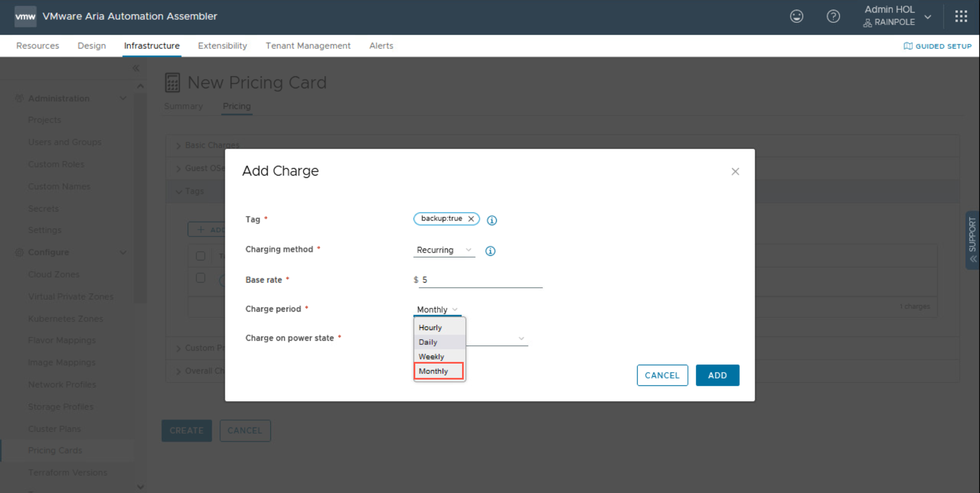Open the help question mark icon

(833, 17)
